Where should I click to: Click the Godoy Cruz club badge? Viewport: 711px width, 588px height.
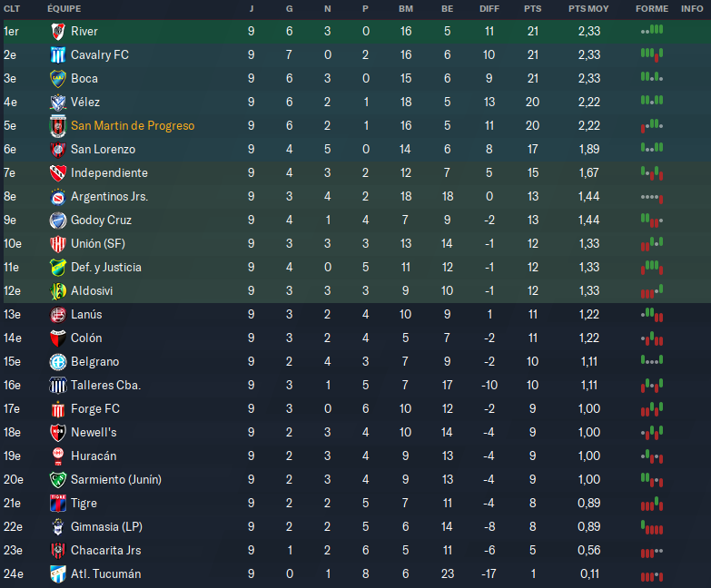tap(58, 220)
